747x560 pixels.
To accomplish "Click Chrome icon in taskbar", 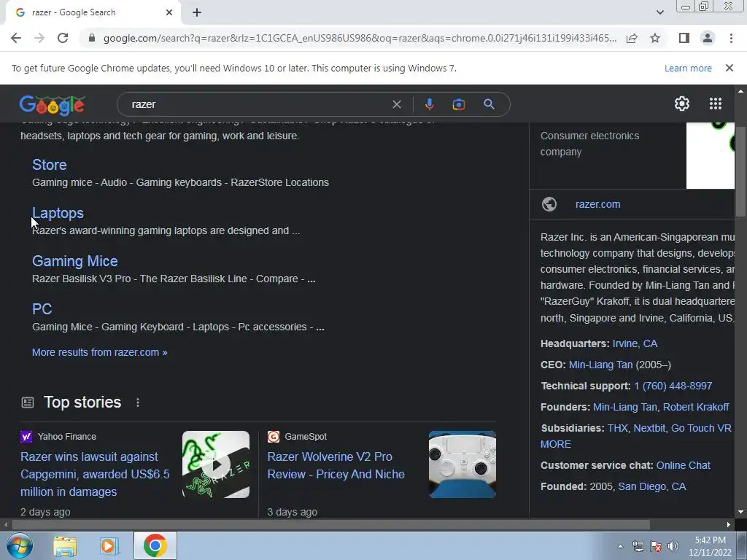I will 155,545.
